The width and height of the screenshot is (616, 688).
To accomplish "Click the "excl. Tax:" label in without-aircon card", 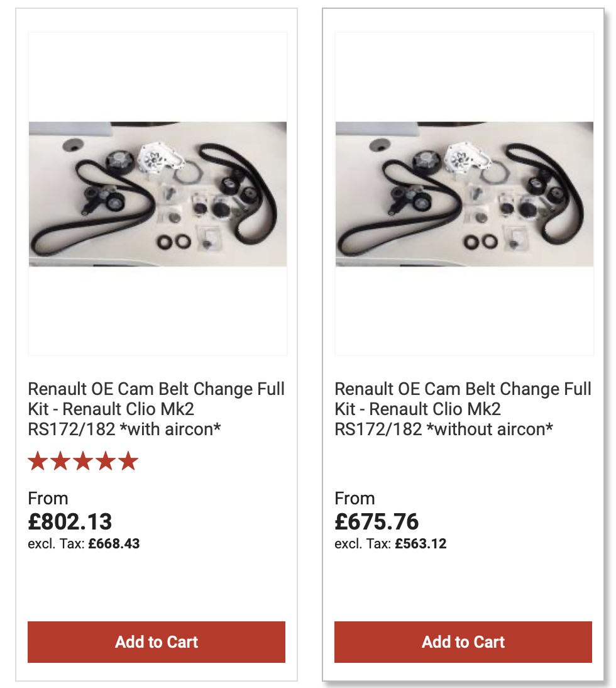I will [x=363, y=544].
